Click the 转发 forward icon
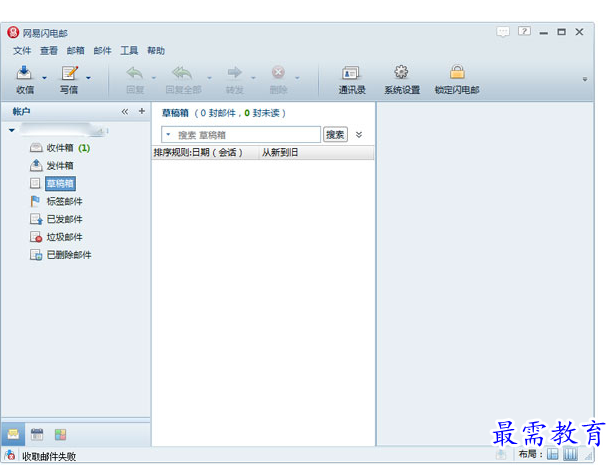Image resolution: width=614 pixels, height=465 pixels. coord(235,72)
